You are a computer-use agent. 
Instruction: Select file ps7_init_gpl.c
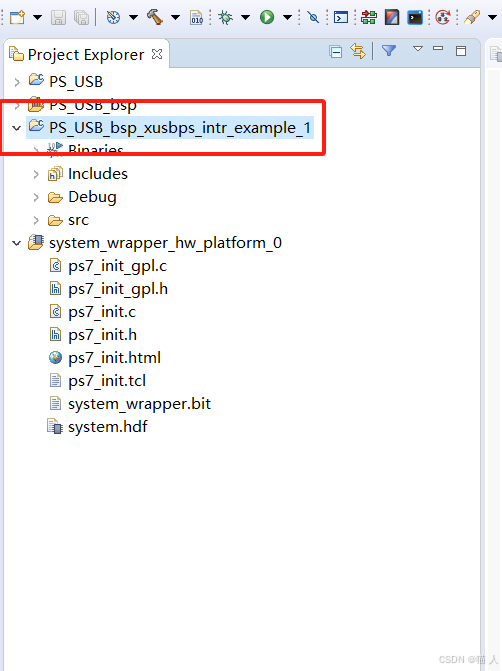pos(117,266)
